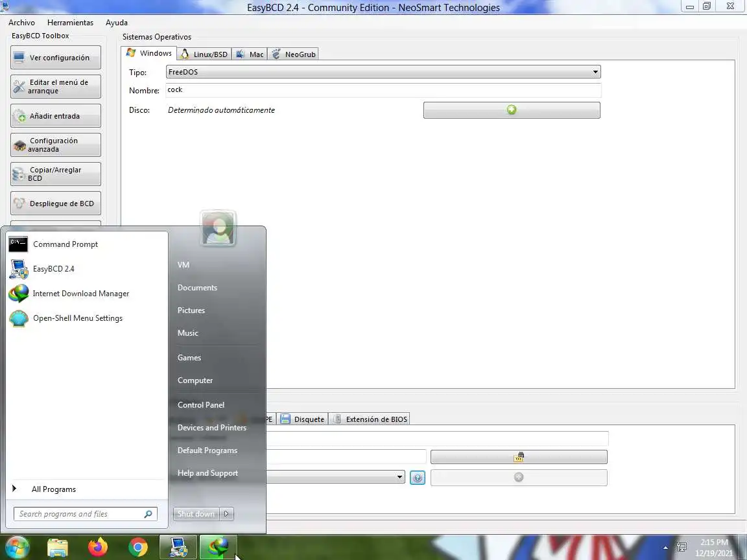
Task: Select Añadir entrada in toolbox
Action: pyautogui.click(x=56, y=116)
